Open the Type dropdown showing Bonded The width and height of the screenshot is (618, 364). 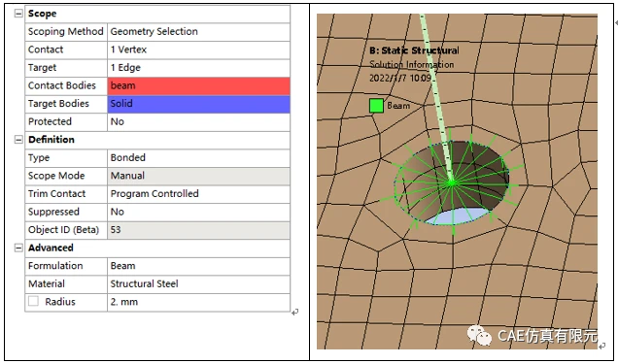tap(198, 158)
